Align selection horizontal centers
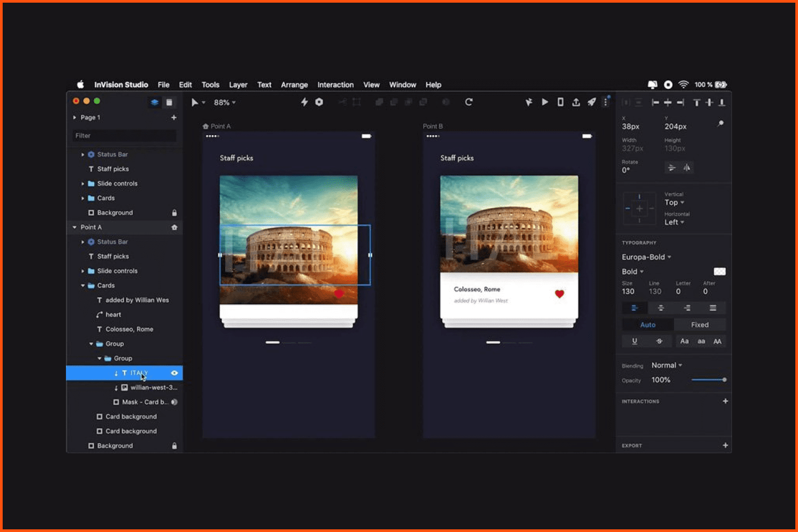Image resolution: width=798 pixels, height=532 pixels. tap(668, 102)
